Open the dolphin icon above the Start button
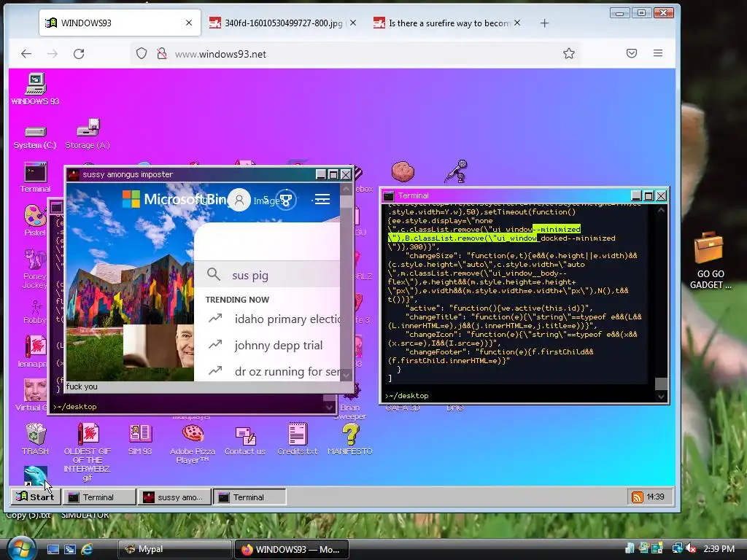The height and width of the screenshot is (560, 747). pos(36,475)
